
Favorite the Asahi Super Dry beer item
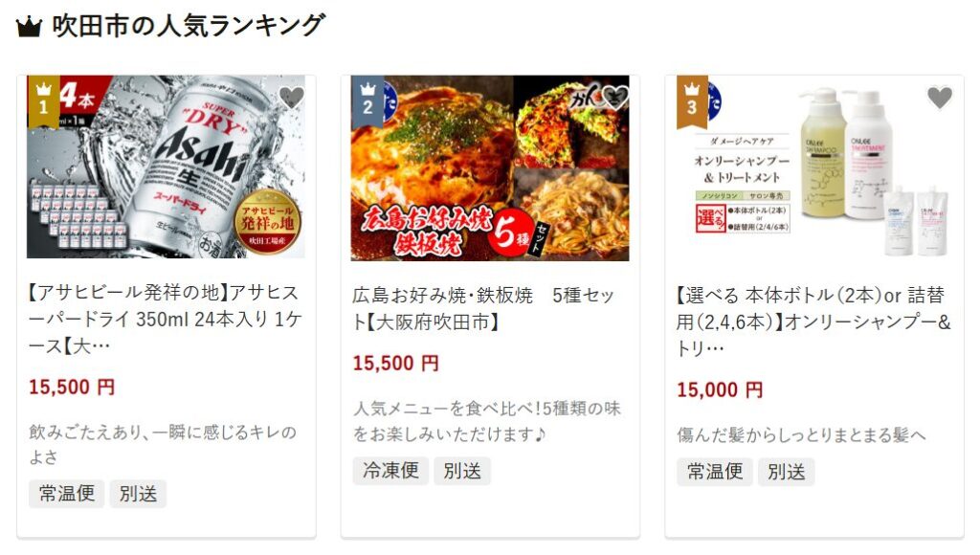click(291, 98)
